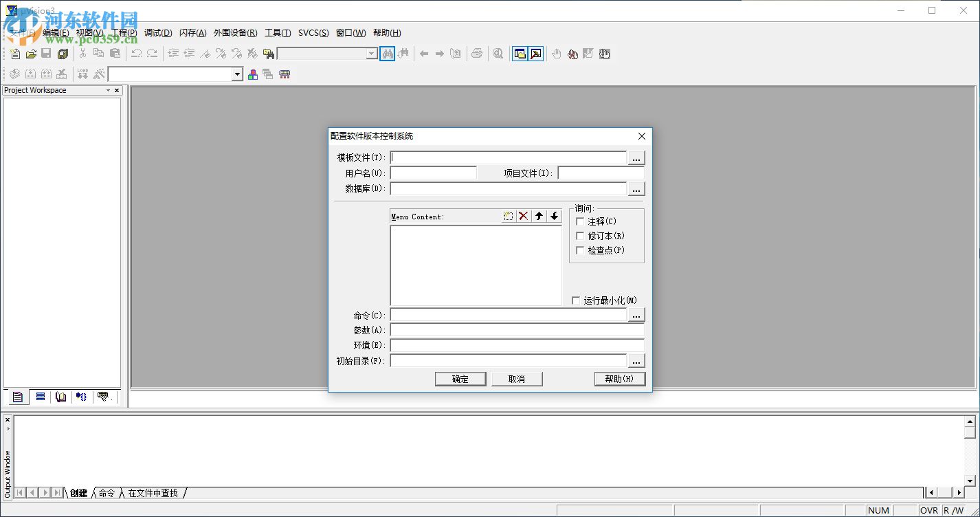The width and height of the screenshot is (980, 517).
Task: Toggle the Project Workspace window icon
Action: point(519,53)
